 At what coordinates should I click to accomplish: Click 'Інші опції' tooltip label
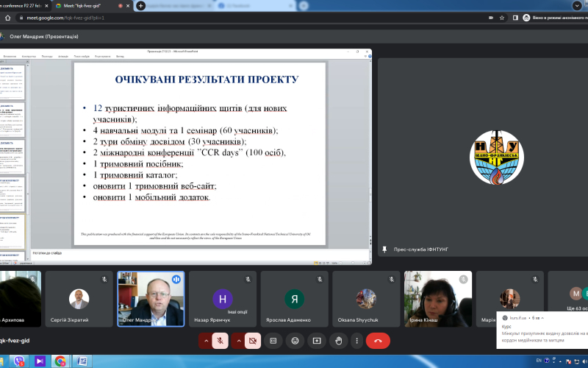point(237,311)
